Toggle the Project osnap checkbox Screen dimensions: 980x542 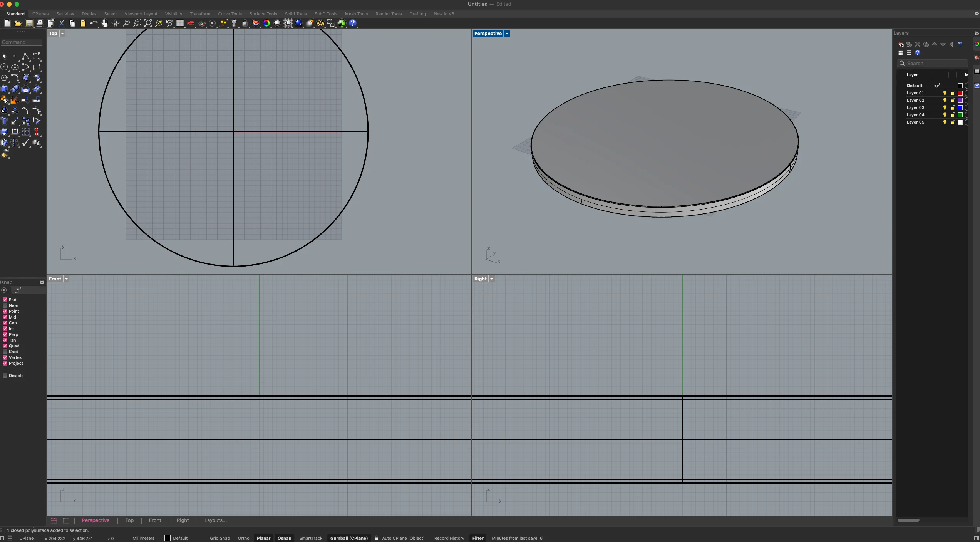click(x=5, y=363)
